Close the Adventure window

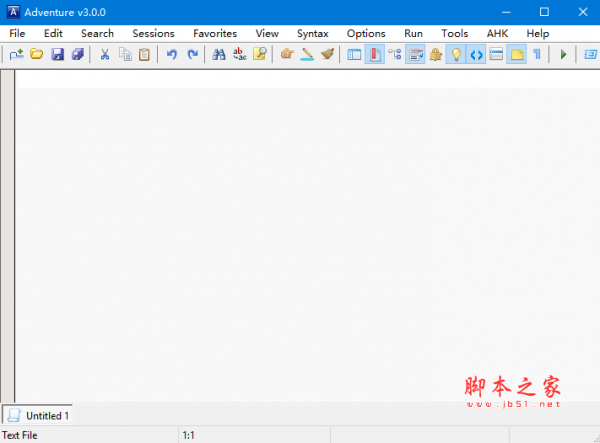coord(582,12)
